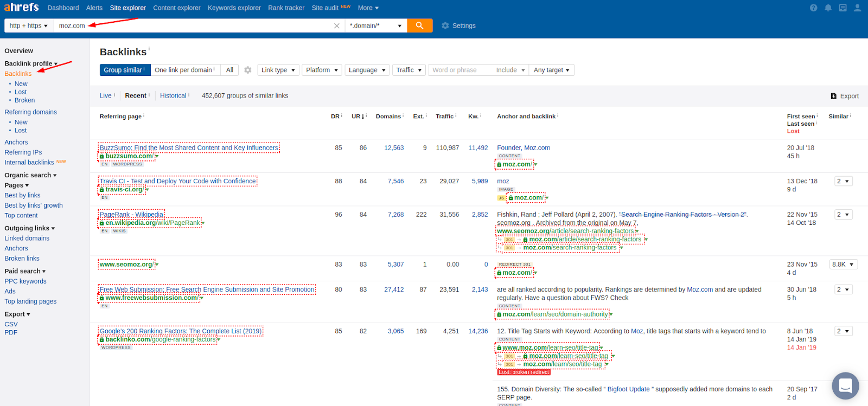Open Alerts in top navigation
This screenshot has width=868, height=406.
pyautogui.click(x=94, y=8)
